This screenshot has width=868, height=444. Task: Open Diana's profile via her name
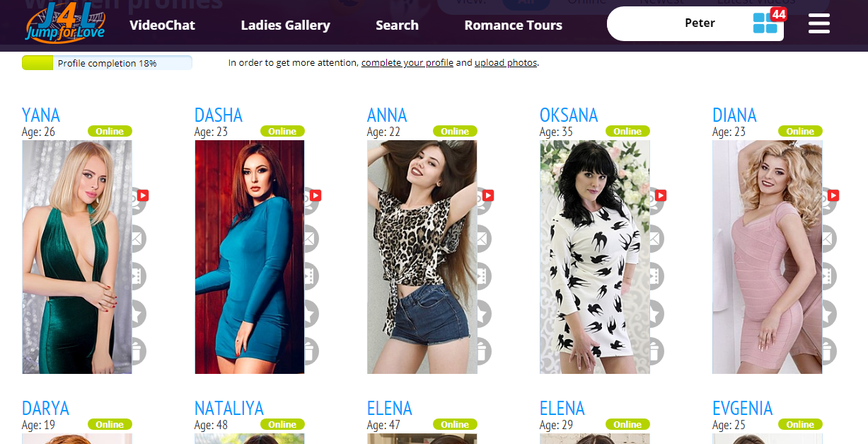click(x=734, y=115)
